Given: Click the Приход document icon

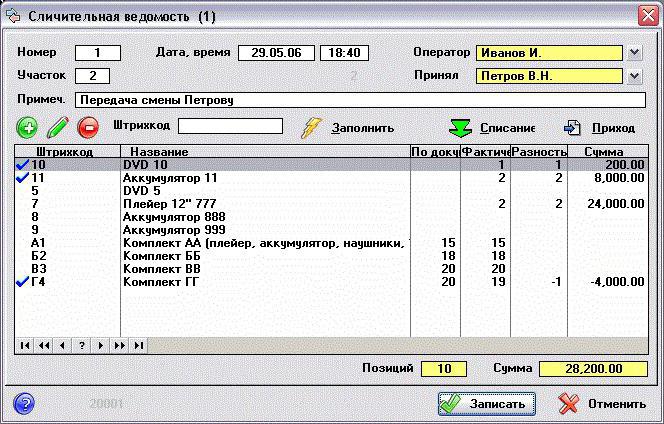Looking at the screenshot, I should (x=573, y=128).
